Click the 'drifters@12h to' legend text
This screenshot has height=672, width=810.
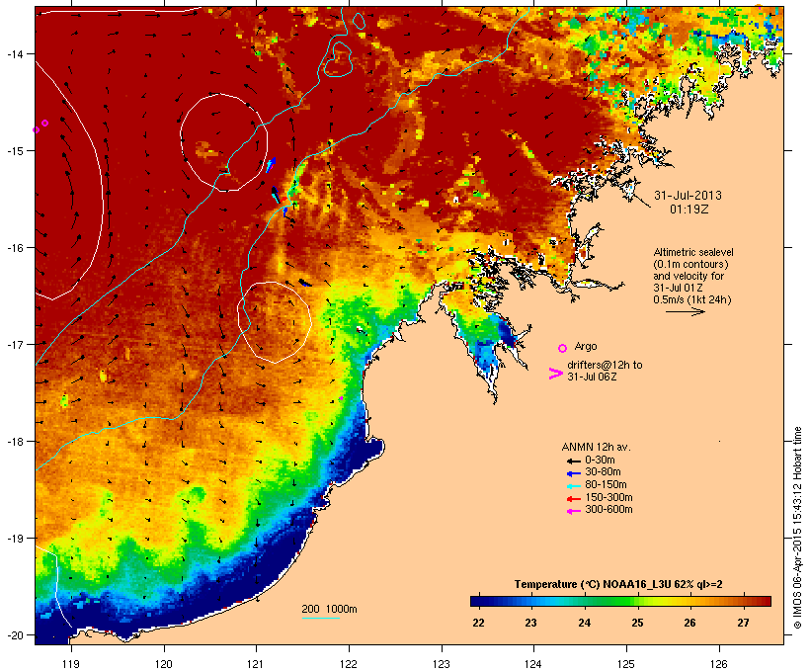point(605,365)
